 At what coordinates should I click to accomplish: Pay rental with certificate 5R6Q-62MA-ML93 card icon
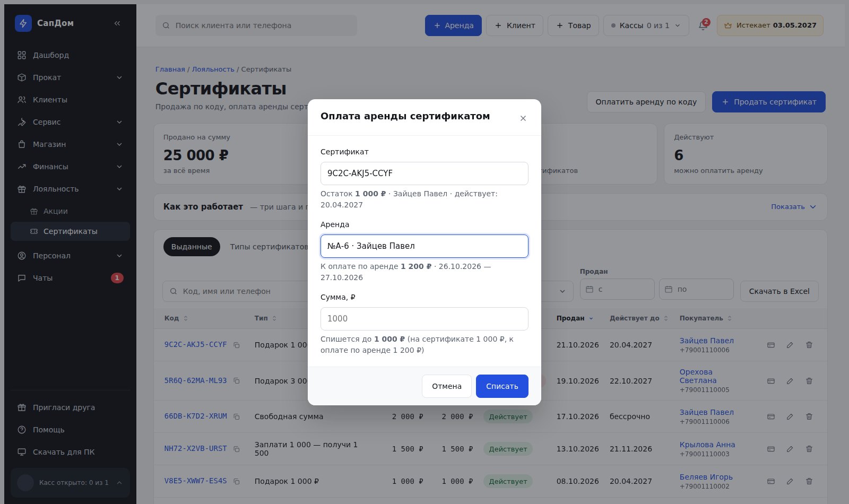point(771,381)
